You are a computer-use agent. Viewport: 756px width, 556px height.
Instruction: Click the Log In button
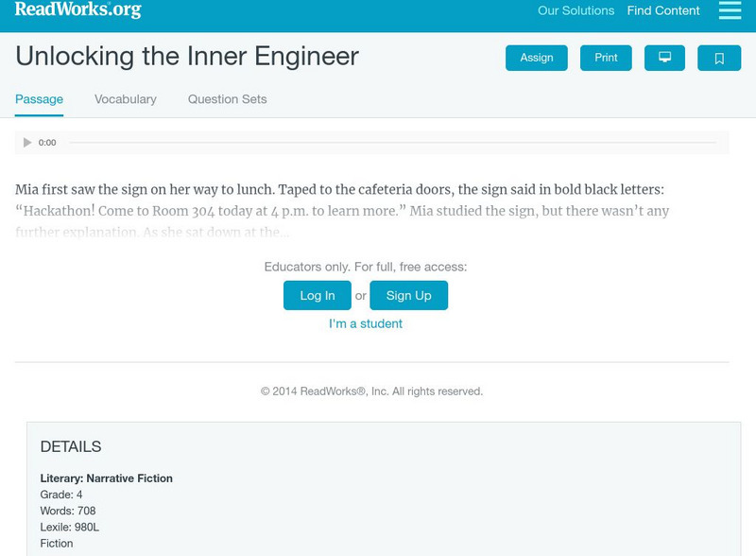[x=318, y=295]
